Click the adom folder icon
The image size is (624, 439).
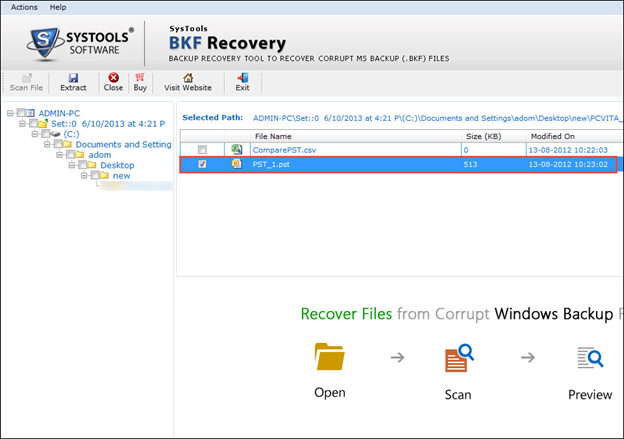(80, 154)
